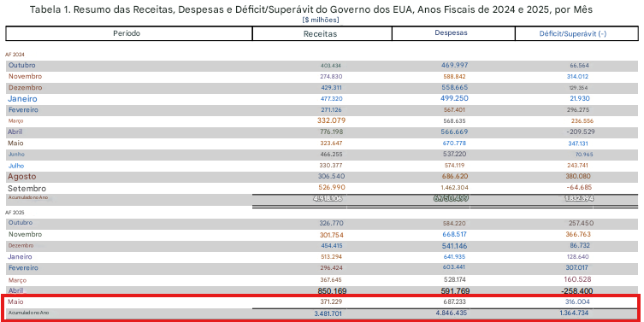Select despesas value 469.997
The image size is (644, 322).
(x=455, y=65)
